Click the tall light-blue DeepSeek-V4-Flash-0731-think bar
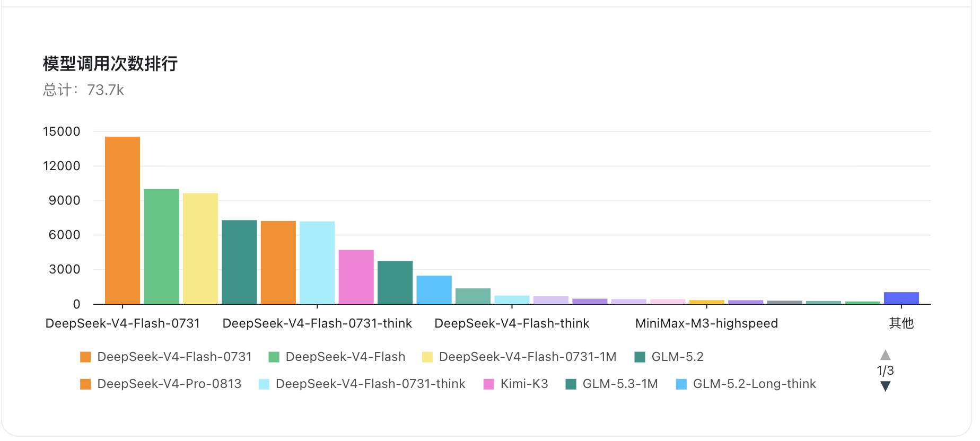 click(317, 263)
